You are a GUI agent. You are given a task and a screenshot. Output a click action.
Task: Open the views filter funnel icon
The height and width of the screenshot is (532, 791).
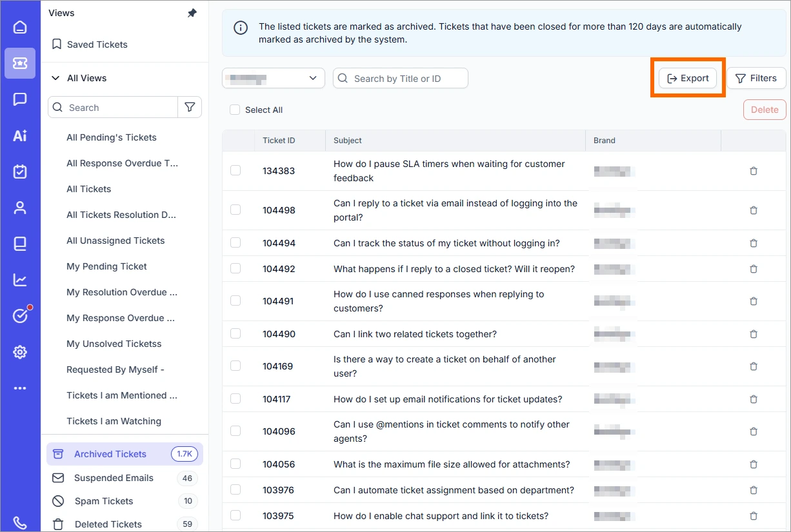click(190, 108)
